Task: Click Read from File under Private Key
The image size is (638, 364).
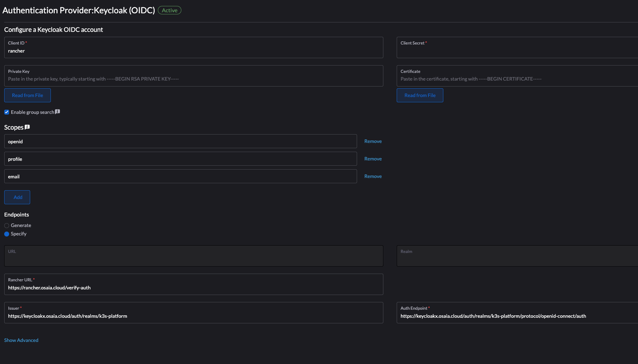Action: pos(27,95)
